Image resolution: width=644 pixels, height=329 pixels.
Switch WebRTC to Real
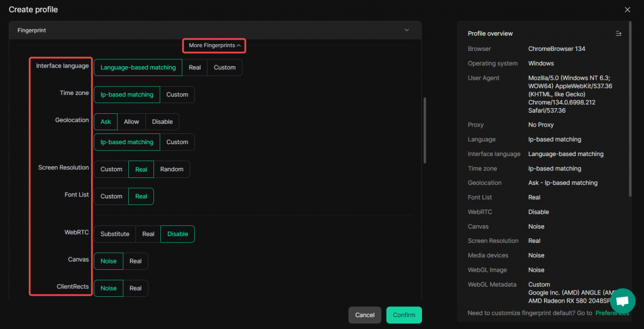148,234
